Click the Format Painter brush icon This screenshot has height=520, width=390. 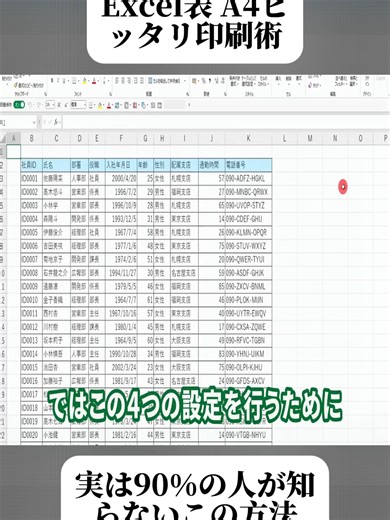[x=16, y=86]
